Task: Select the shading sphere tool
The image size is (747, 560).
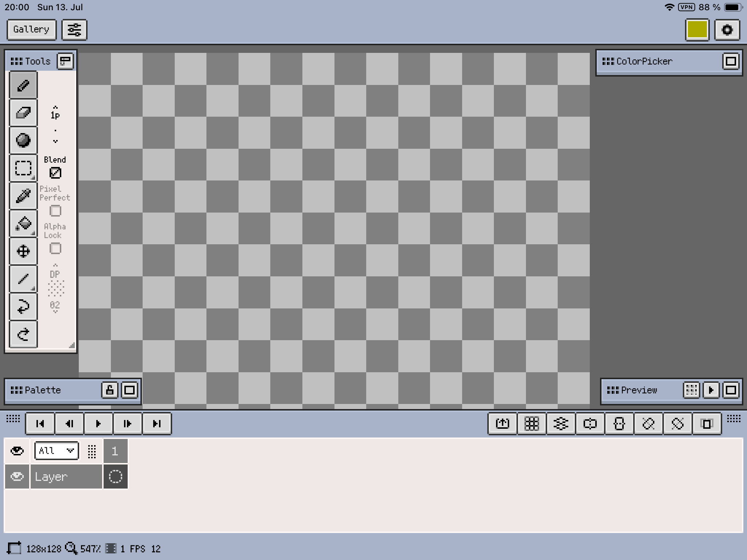Action: [23, 140]
